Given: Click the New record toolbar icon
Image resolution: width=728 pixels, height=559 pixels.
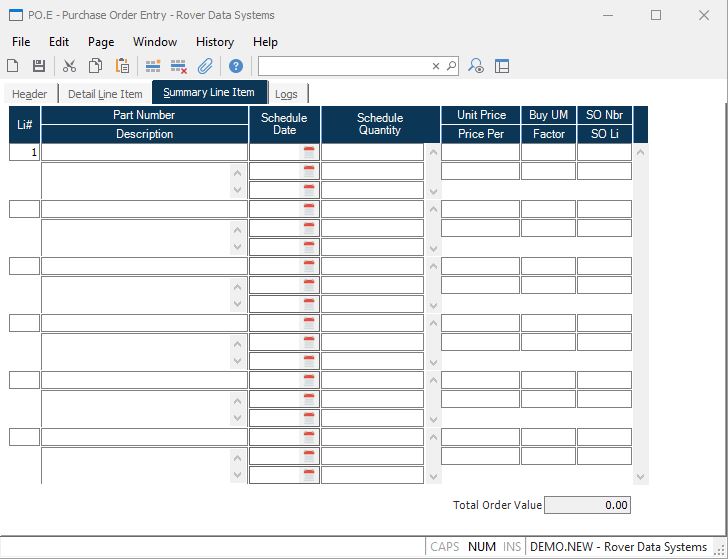Looking at the screenshot, I should point(13,66).
